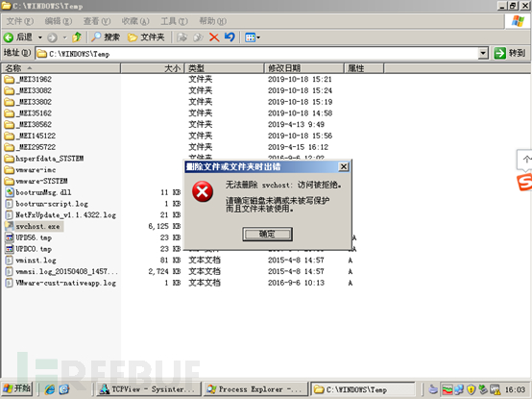Screen dimensions: 532x399
Task: Open the Help (帮助) menu
Action: click(213, 21)
